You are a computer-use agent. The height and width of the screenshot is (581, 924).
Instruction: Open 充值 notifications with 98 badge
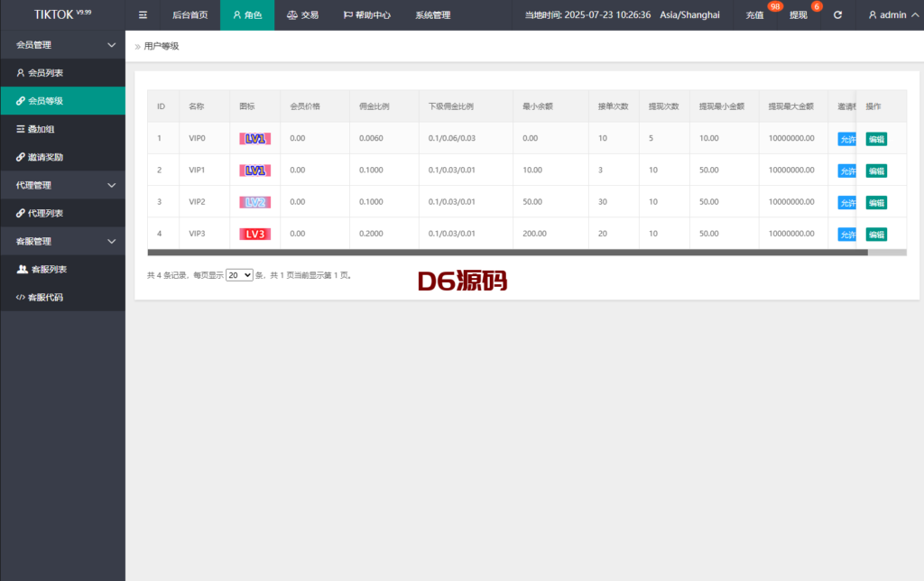click(755, 15)
